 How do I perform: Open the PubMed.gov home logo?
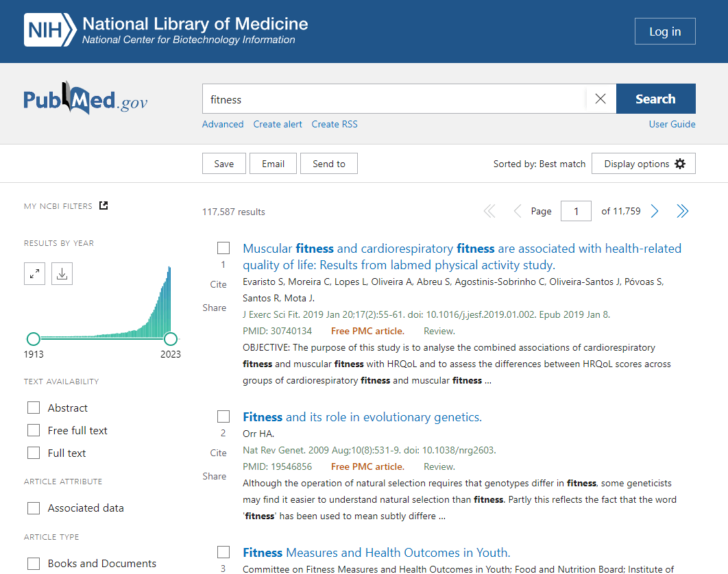point(86,99)
